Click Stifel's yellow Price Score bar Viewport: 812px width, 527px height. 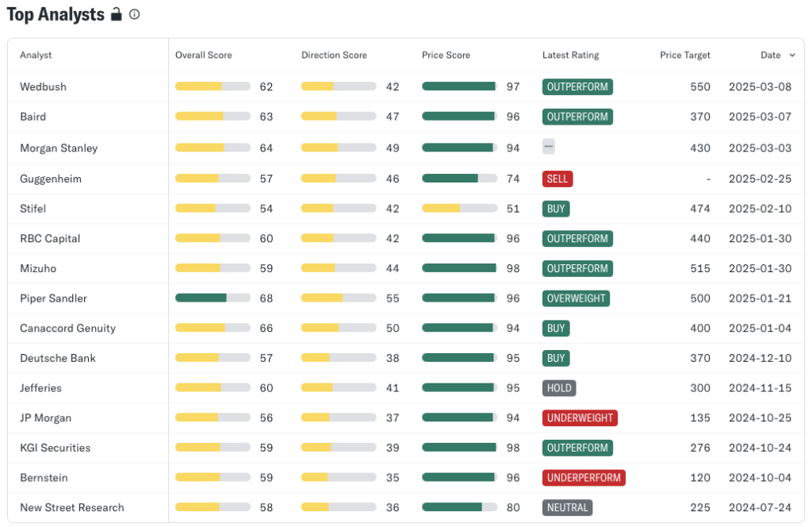(459, 208)
